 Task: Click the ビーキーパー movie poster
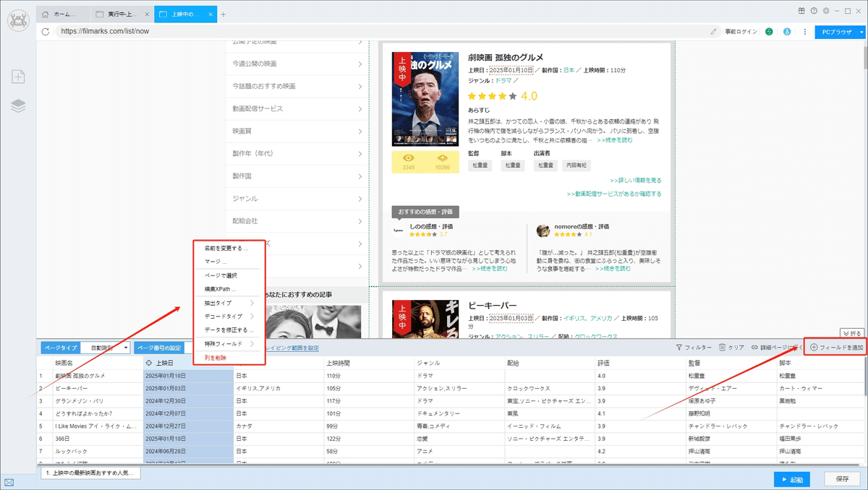coord(424,319)
